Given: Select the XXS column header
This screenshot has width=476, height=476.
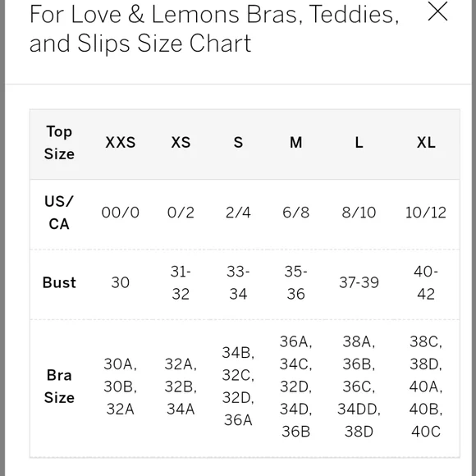Looking at the screenshot, I should point(120,143).
